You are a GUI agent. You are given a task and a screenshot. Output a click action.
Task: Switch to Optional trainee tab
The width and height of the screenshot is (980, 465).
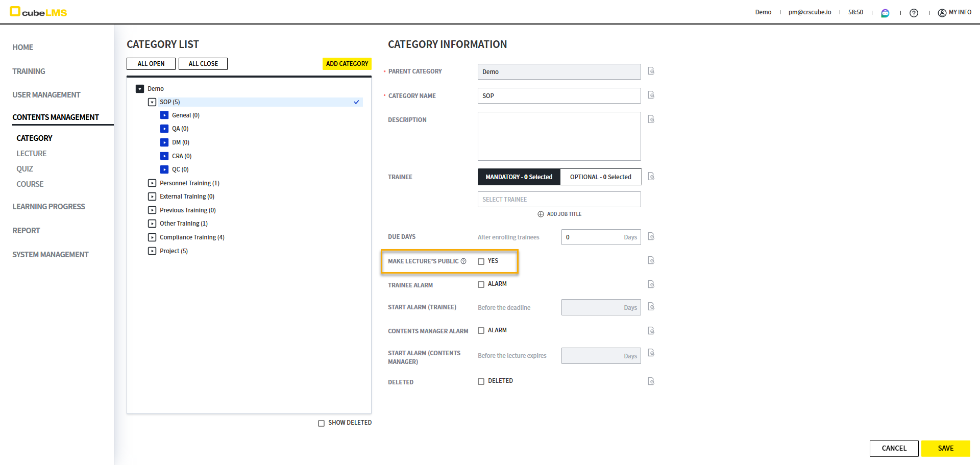600,177
